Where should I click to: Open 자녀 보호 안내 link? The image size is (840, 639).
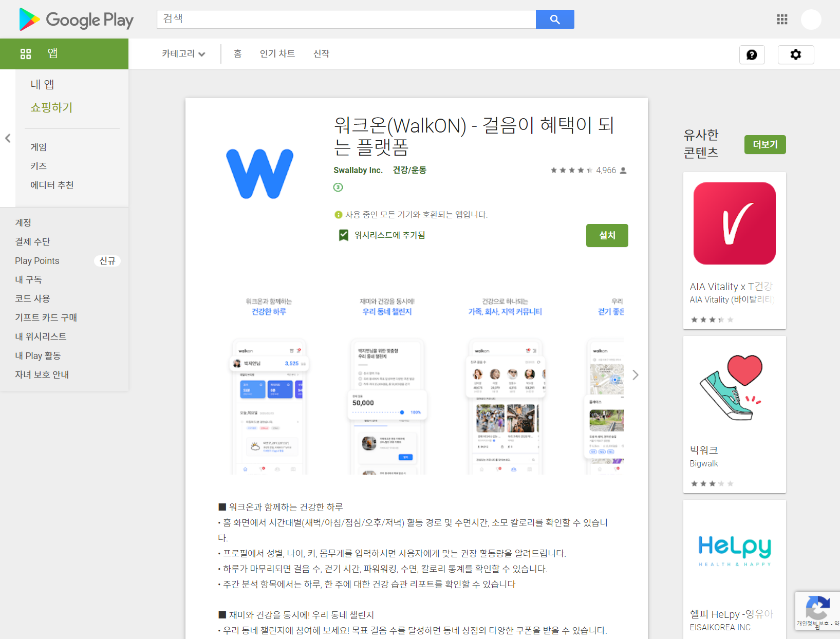coord(42,374)
